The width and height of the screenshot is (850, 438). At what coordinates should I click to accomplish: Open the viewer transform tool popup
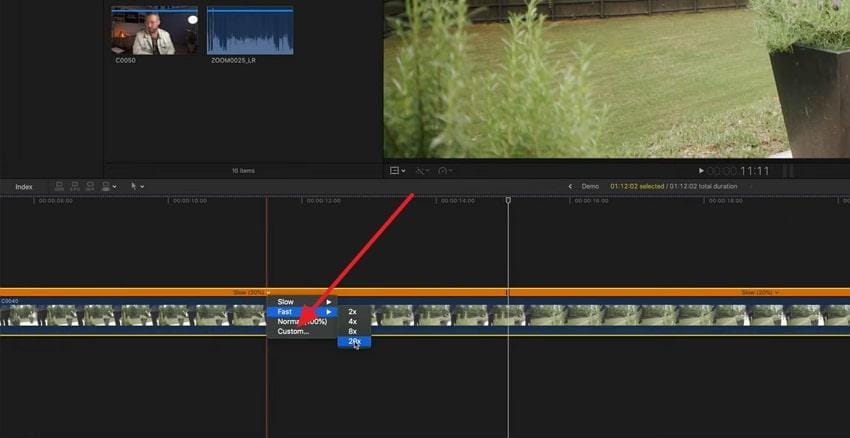point(397,171)
